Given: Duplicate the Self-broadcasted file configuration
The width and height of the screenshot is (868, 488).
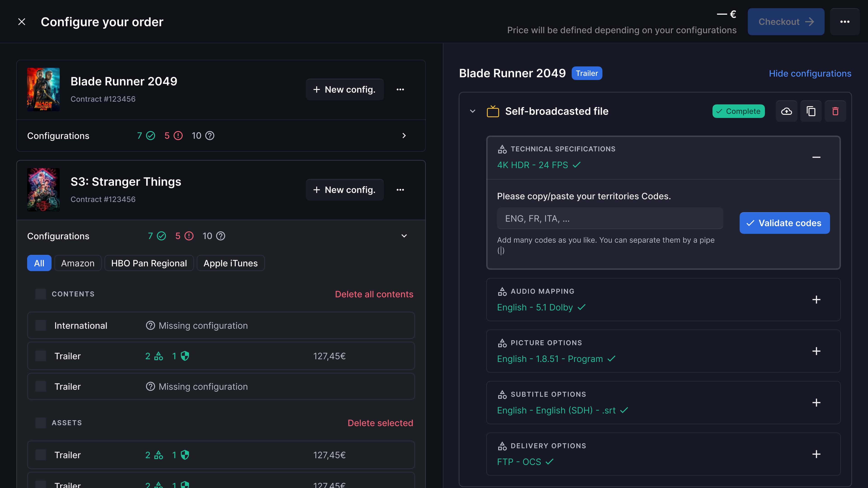Looking at the screenshot, I should (x=811, y=111).
